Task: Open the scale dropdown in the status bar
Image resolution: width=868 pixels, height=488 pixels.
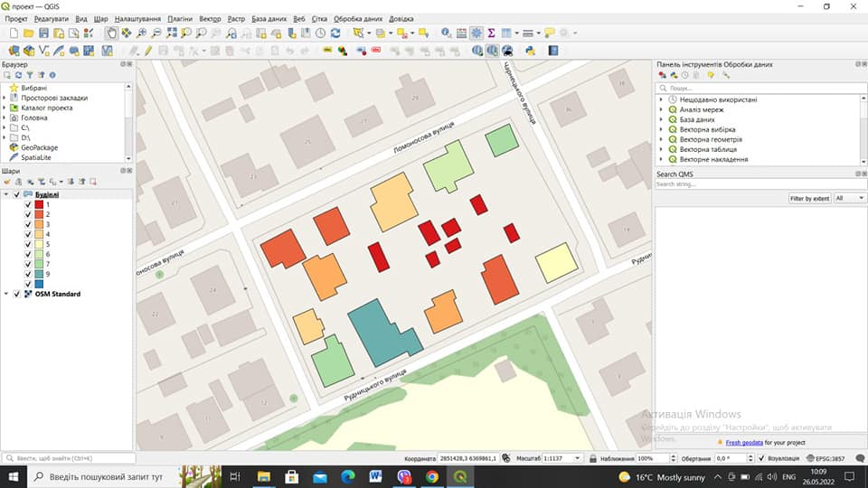Action: 578,458
